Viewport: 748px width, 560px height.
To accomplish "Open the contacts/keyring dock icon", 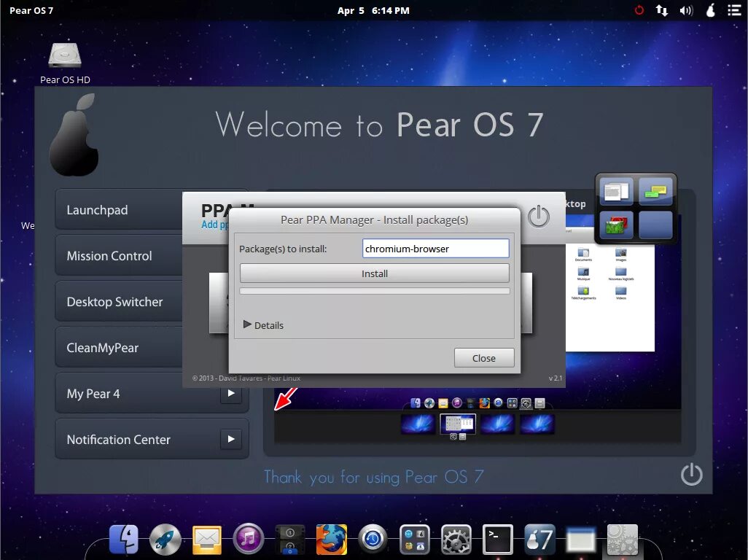I will point(289,540).
